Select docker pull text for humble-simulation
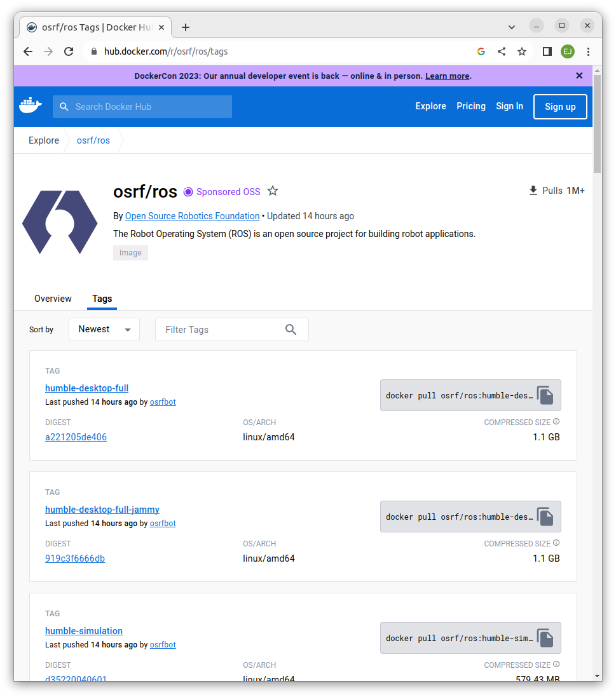Viewport: 616px width, 697px height. [x=459, y=639]
